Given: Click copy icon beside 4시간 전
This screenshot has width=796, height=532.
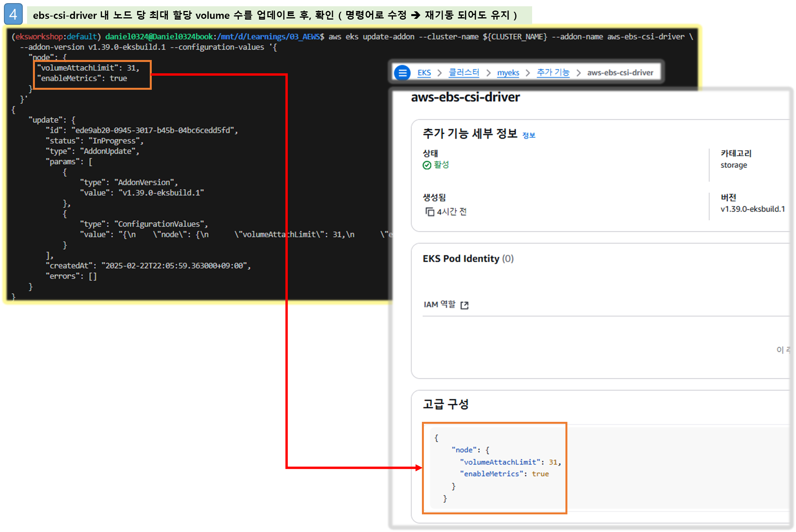Looking at the screenshot, I should tap(430, 212).
